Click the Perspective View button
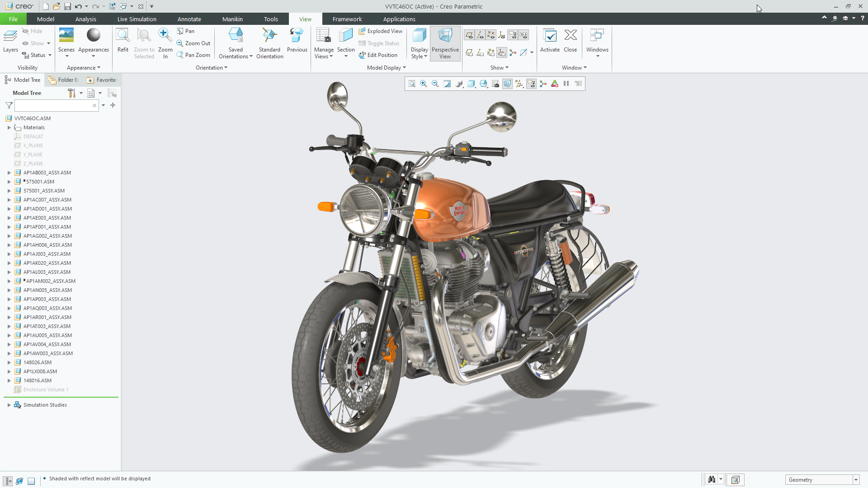 tap(445, 43)
